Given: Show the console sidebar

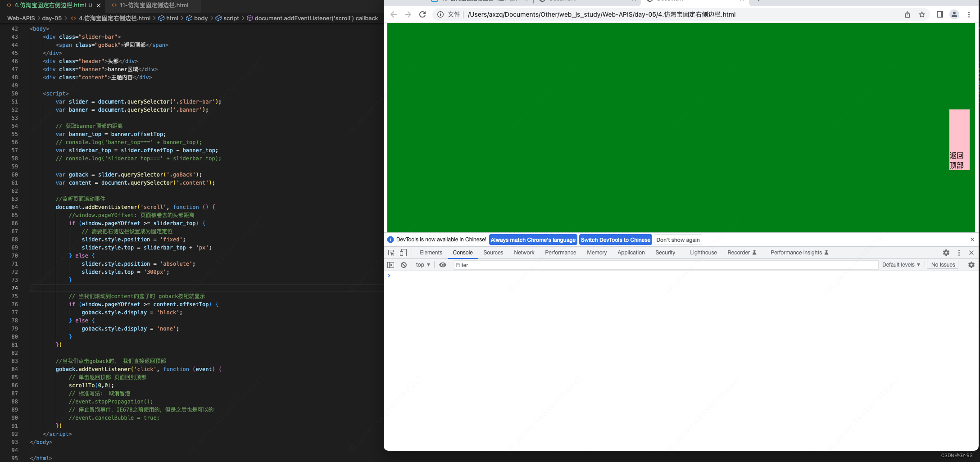Looking at the screenshot, I should 391,265.
